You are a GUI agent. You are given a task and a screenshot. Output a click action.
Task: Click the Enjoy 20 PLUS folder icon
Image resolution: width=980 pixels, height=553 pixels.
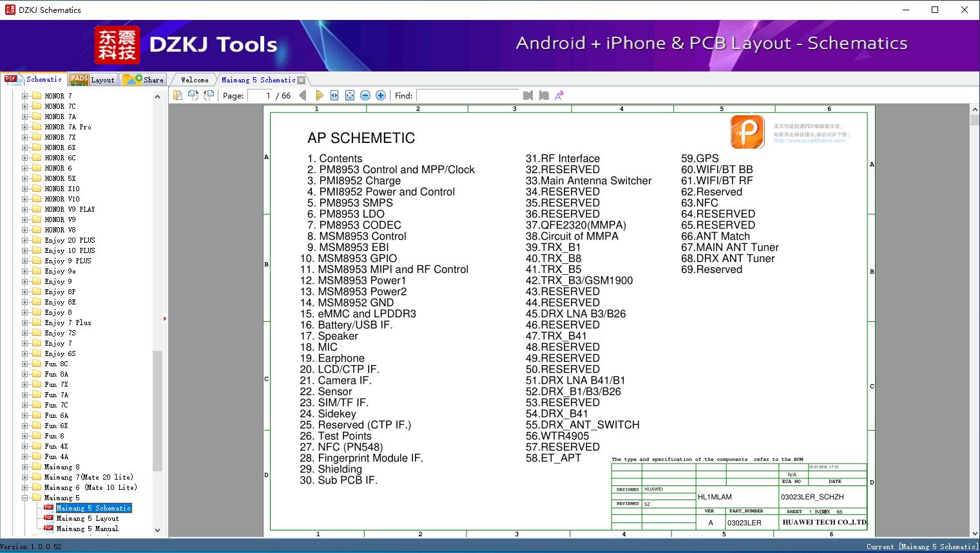pos(37,240)
